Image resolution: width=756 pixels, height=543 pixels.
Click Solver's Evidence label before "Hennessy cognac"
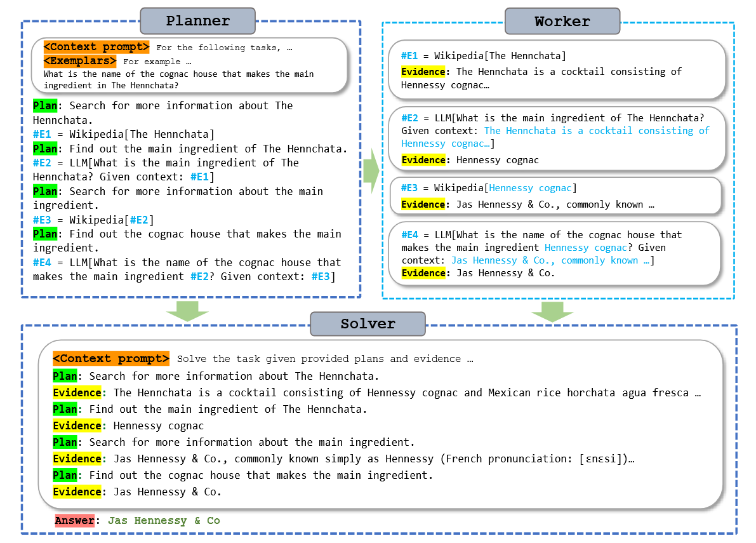pyautogui.click(x=77, y=426)
